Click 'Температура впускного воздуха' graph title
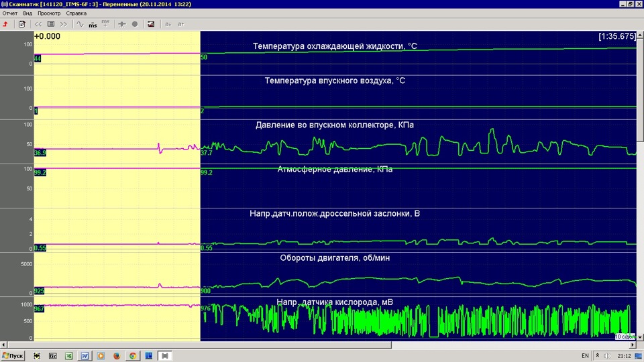 [335, 80]
